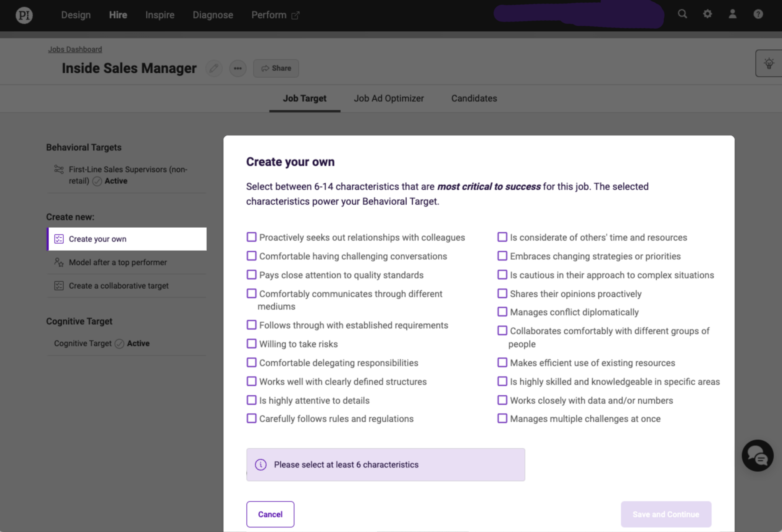The height and width of the screenshot is (532, 782).
Task: Select the Model after a top performer icon
Action: point(58,262)
